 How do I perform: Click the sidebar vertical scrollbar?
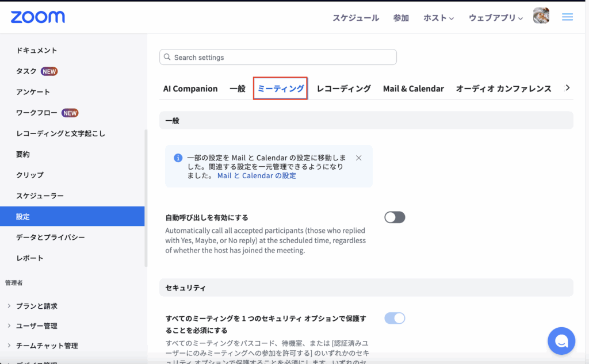pyautogui.click(x=146, y=198)
